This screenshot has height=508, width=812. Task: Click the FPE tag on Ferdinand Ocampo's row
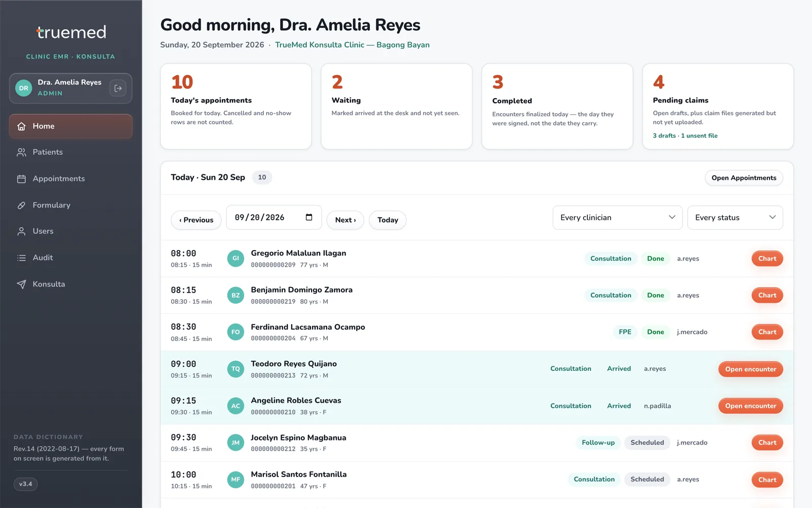point(625,332)
